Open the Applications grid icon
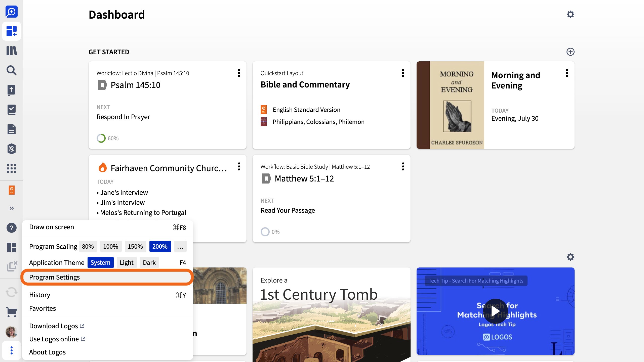Screen dimensions: 644x362 pyautogui.click(x=12, y=168)
